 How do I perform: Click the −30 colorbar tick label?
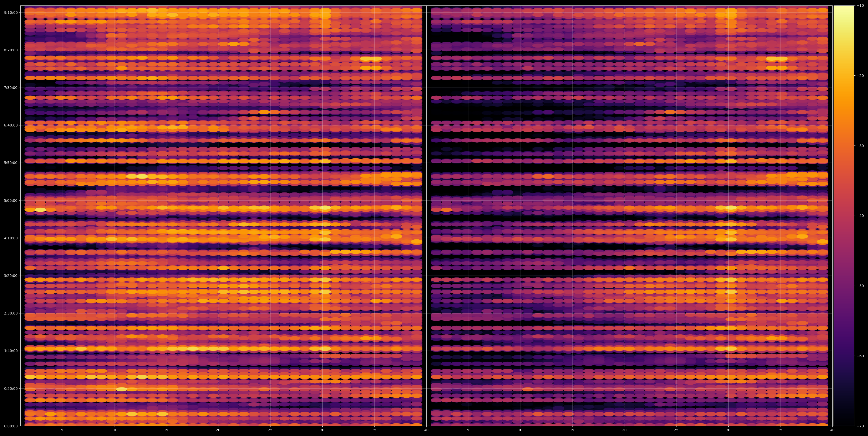pos(860,146)
